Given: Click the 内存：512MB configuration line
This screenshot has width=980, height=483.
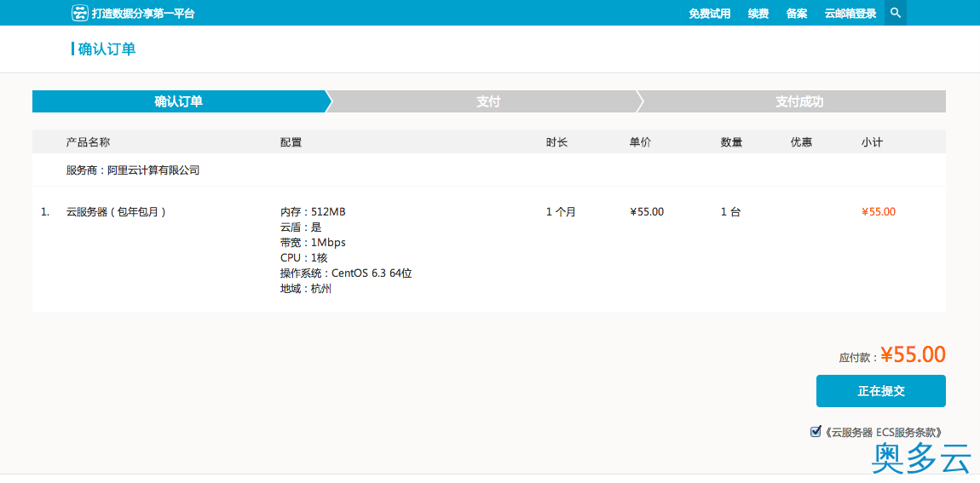Looking at the screenshot, I should [x=313, y=212].
